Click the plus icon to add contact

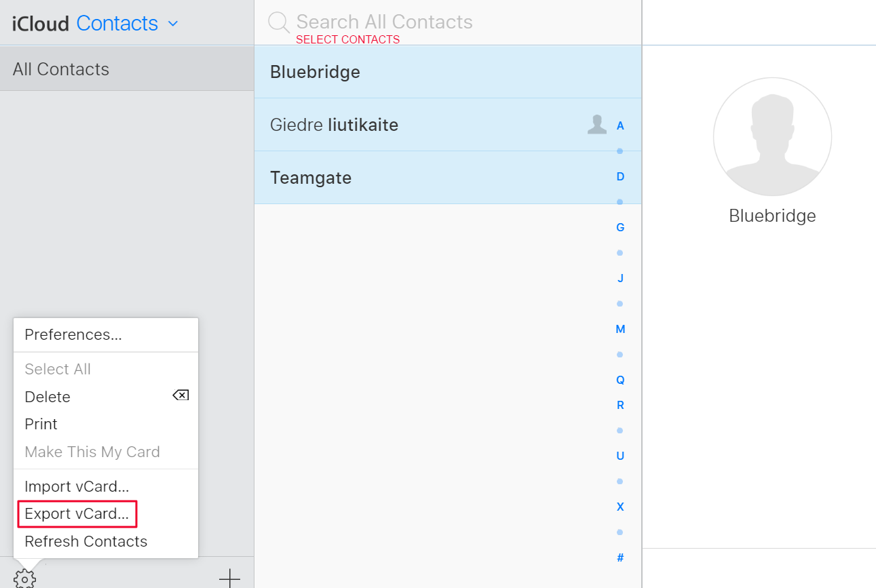point(229,578)
